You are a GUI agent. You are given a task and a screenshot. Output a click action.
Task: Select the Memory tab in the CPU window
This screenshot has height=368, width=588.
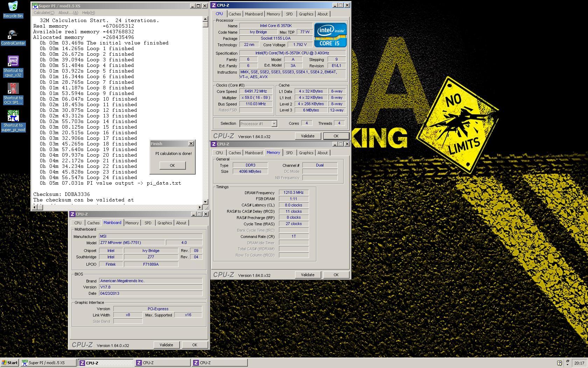(x=273, y=14)
